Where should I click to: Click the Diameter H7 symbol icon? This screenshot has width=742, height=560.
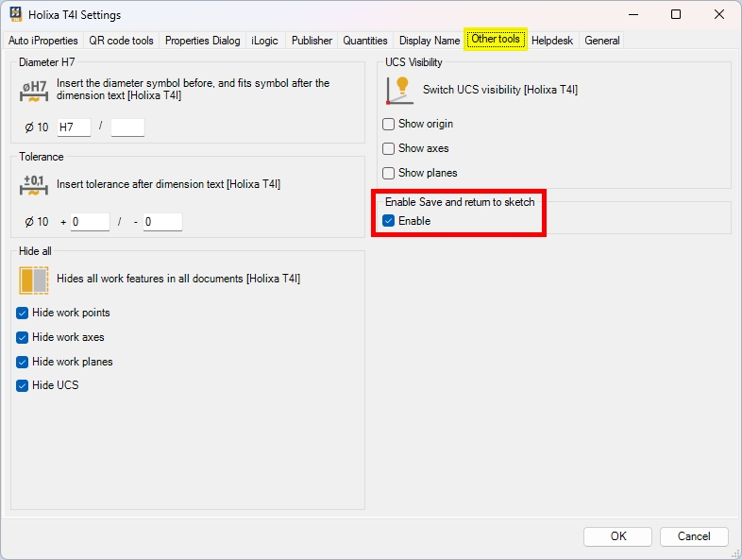point(34,91)
